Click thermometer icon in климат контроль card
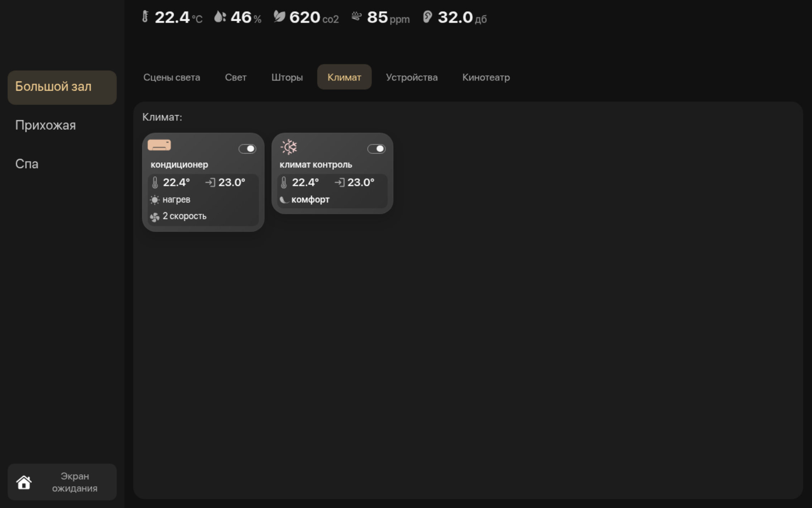Image resolution: width=812 pixels, height=508 pixels. pyautogui.click(x=284, y=182)
